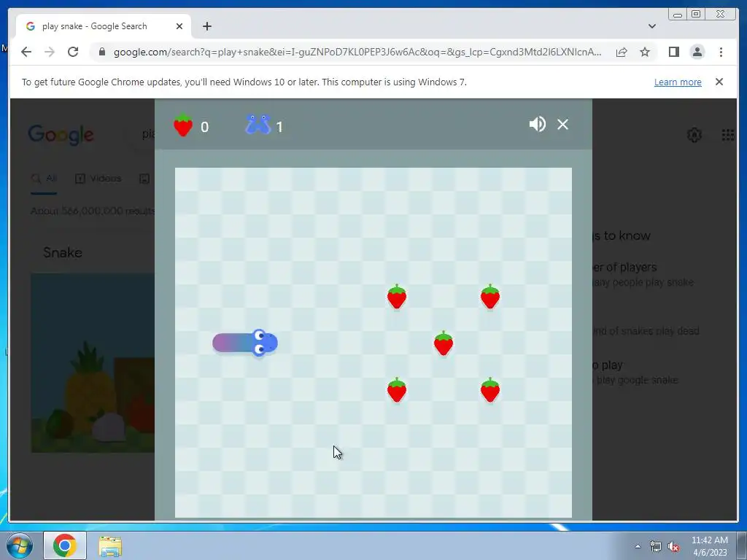Close the snake game overlay
Image resolution: width=747 pixels, height=560 pixels.
(x=562, y=124)
